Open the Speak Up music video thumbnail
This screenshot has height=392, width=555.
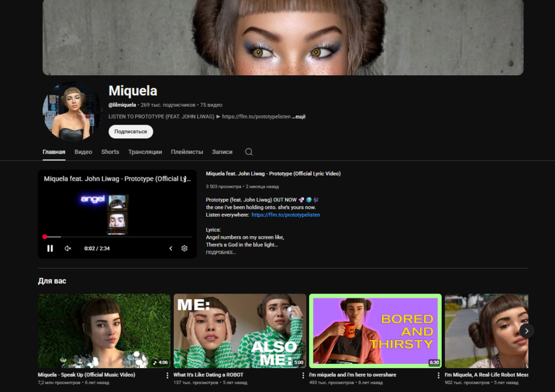point(104,331)
